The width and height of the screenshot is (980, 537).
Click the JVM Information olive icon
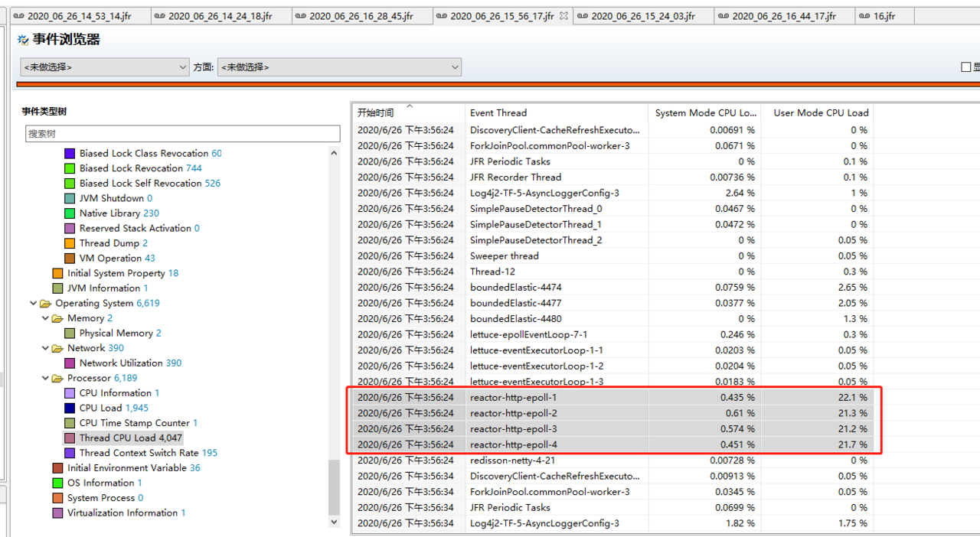point(57,288)
